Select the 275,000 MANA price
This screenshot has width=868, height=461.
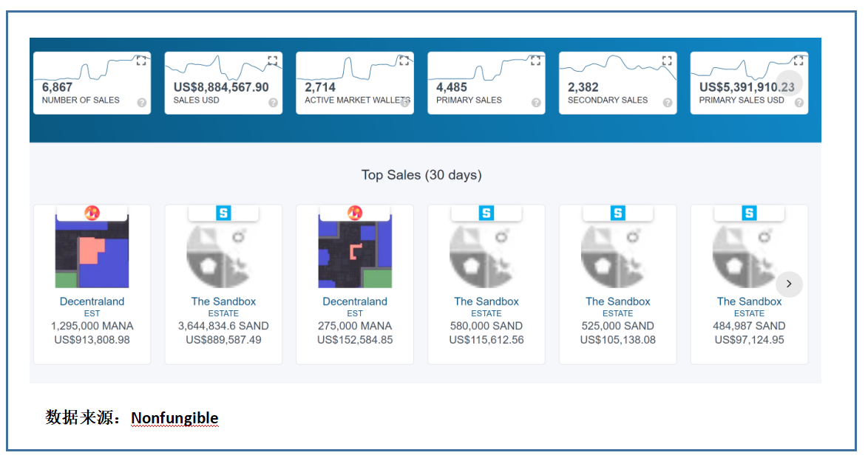tap(355, 326)
